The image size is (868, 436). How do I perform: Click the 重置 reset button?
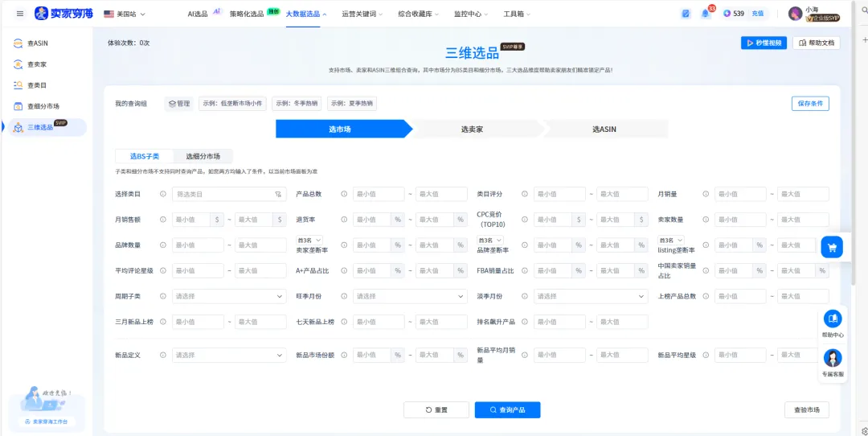436,410
